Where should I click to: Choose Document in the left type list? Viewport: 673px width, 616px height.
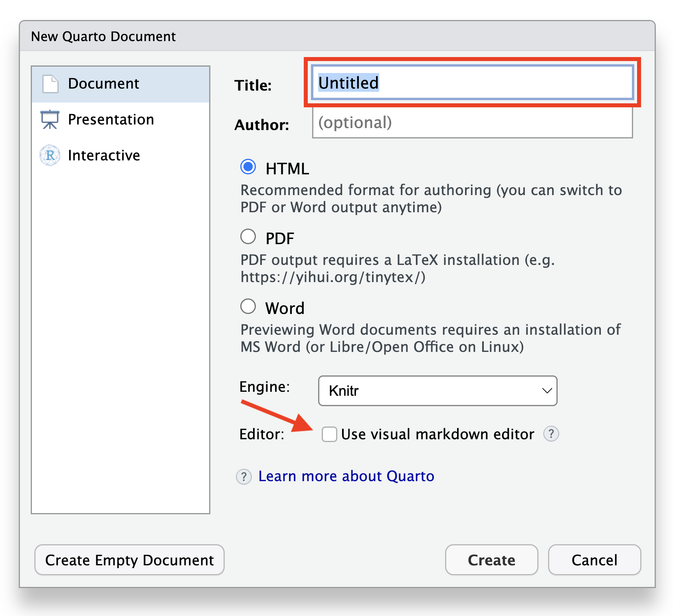tap(103, 84)
